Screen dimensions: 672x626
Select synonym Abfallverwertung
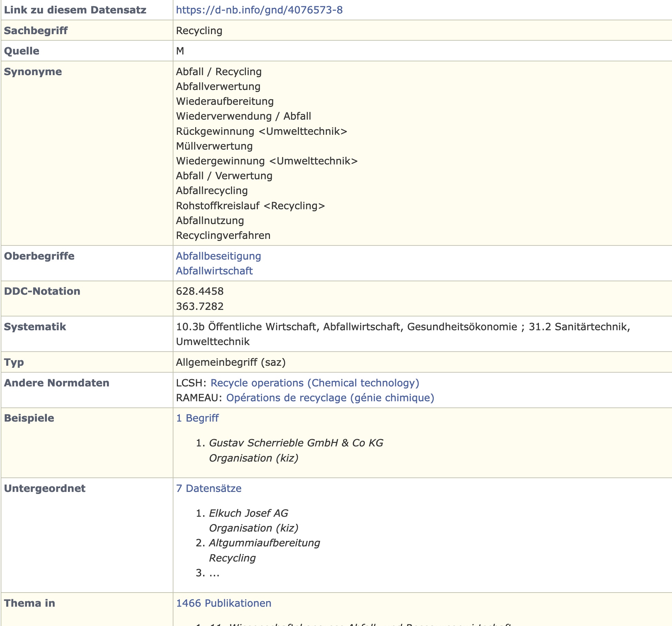(218, 87)
